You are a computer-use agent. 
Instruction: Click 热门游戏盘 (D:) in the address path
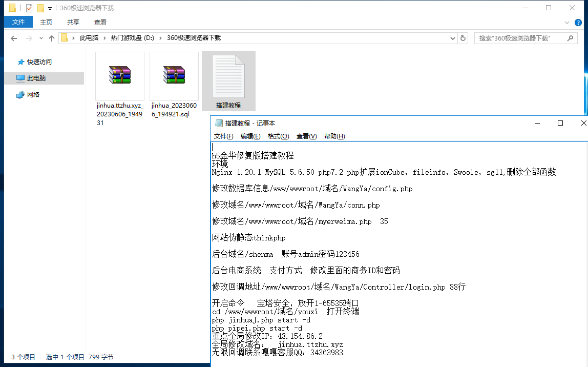coord(132,38)
